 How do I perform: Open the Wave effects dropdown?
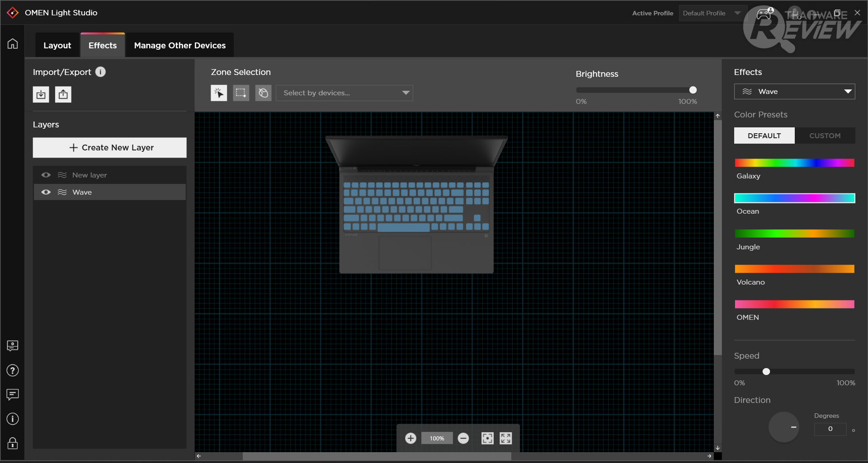(794, 92)
